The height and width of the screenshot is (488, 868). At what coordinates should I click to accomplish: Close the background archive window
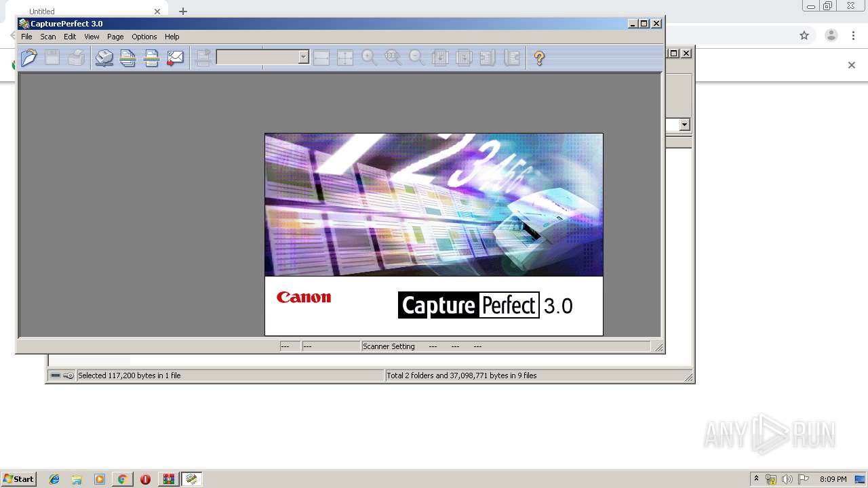pos(686,53)
